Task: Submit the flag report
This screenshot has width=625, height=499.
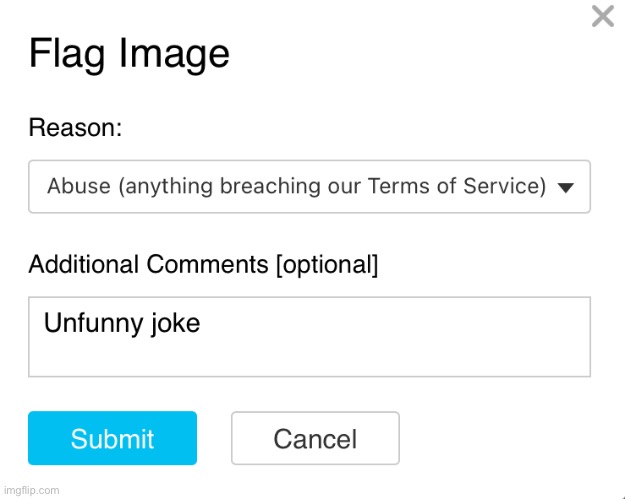Action: 112,438
